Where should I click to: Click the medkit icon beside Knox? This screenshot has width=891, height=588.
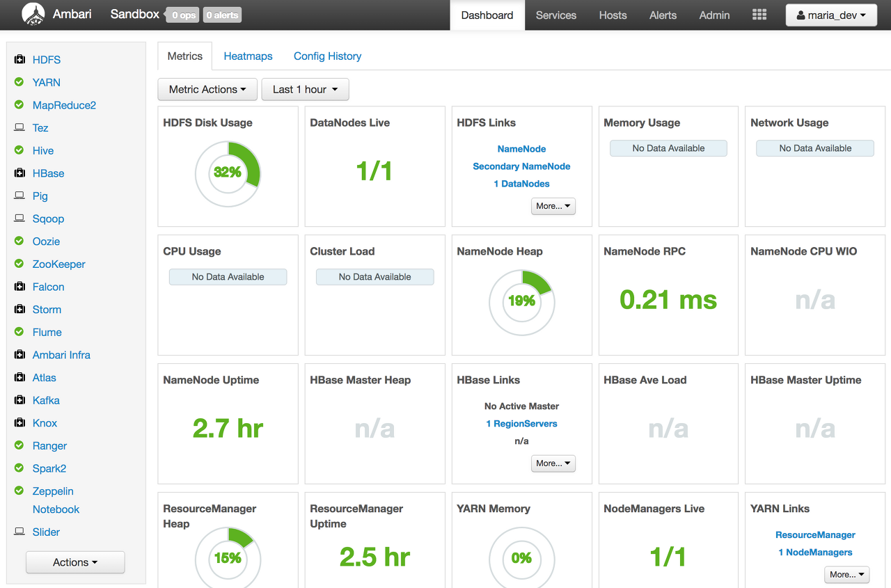point(19,423)
